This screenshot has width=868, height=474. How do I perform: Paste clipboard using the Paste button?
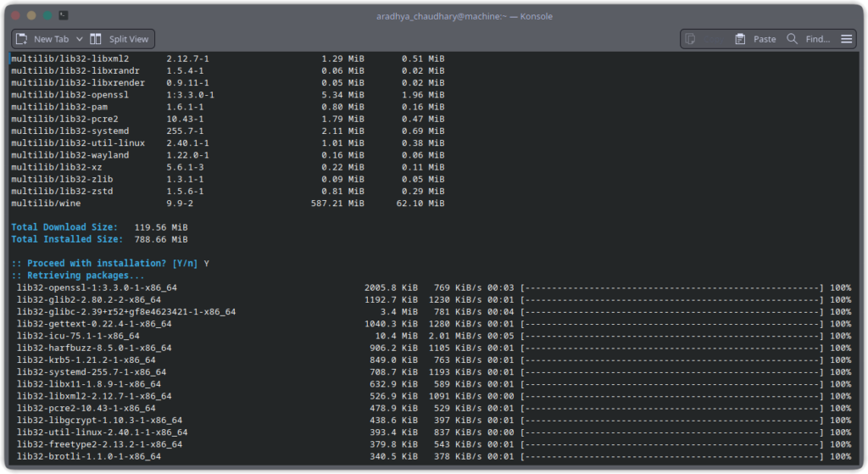tap(755, 39)
